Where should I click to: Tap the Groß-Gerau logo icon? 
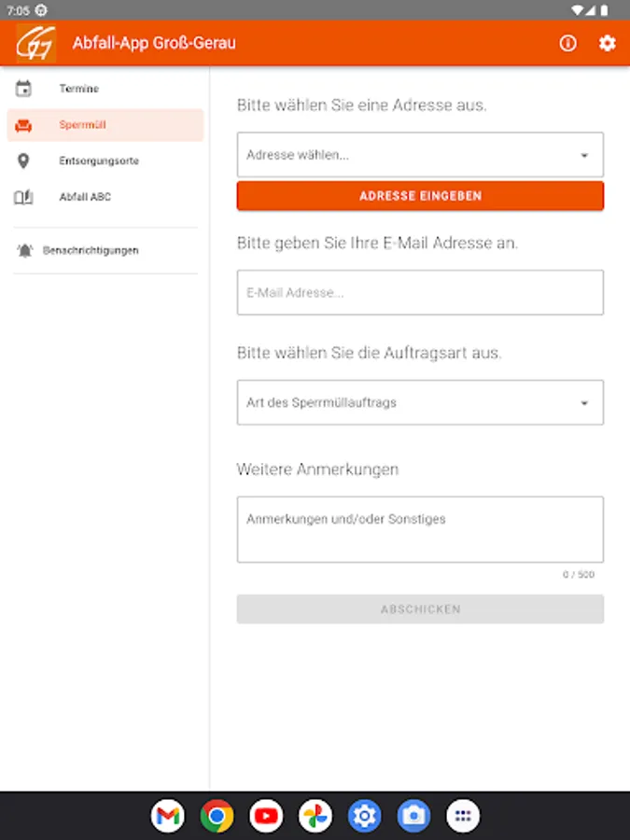[35, 43]
